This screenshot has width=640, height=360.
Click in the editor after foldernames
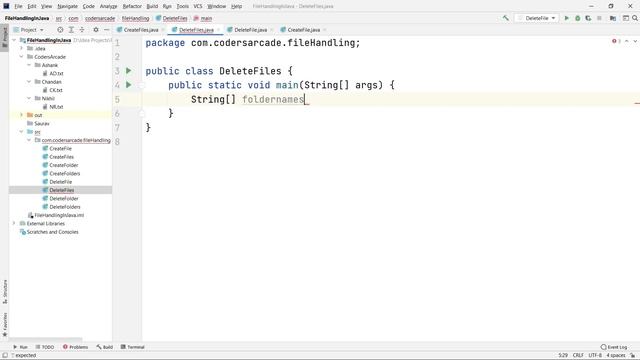305,99
